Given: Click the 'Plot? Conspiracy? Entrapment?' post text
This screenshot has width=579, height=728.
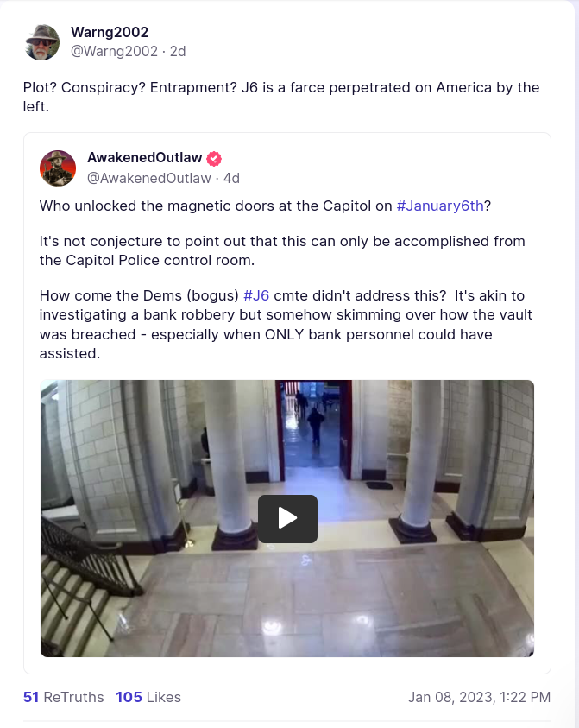Looking at the screenshot, I should (281, 97).
